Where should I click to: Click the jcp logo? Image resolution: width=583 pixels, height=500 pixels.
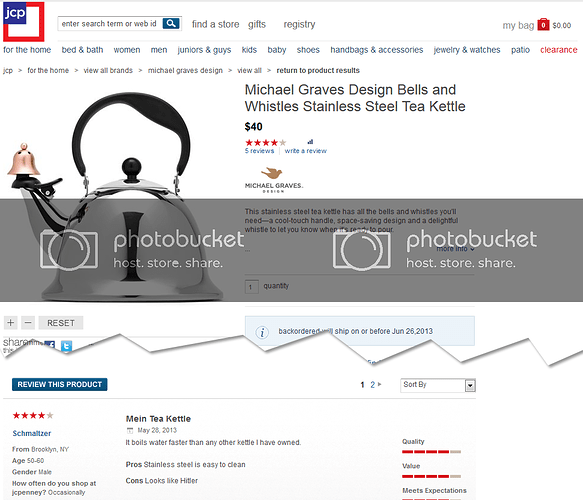(24, 22)
